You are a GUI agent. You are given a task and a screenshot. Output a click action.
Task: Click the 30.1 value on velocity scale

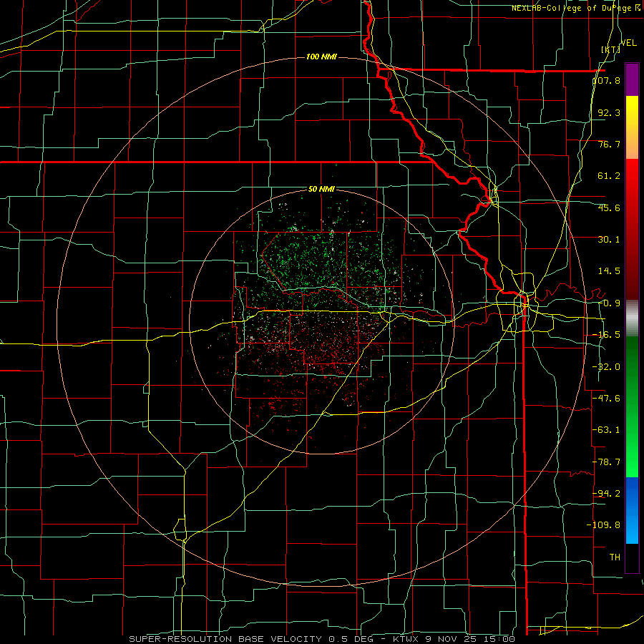tap(609, 240)
